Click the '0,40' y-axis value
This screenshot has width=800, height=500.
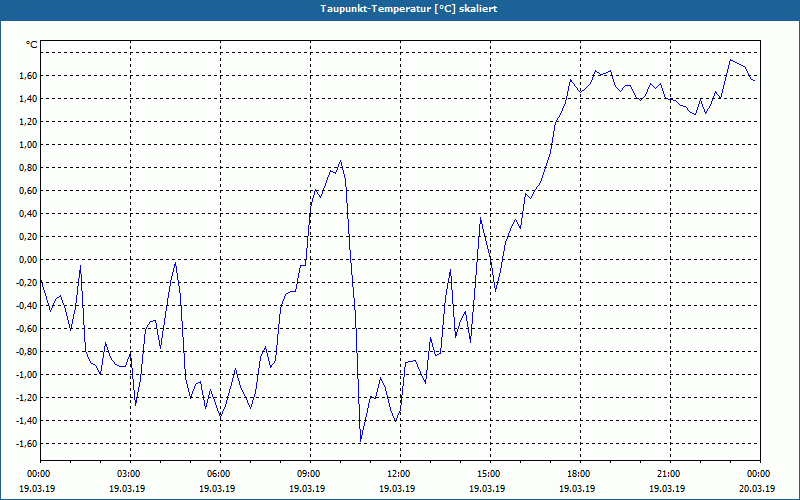coord(29,213)
